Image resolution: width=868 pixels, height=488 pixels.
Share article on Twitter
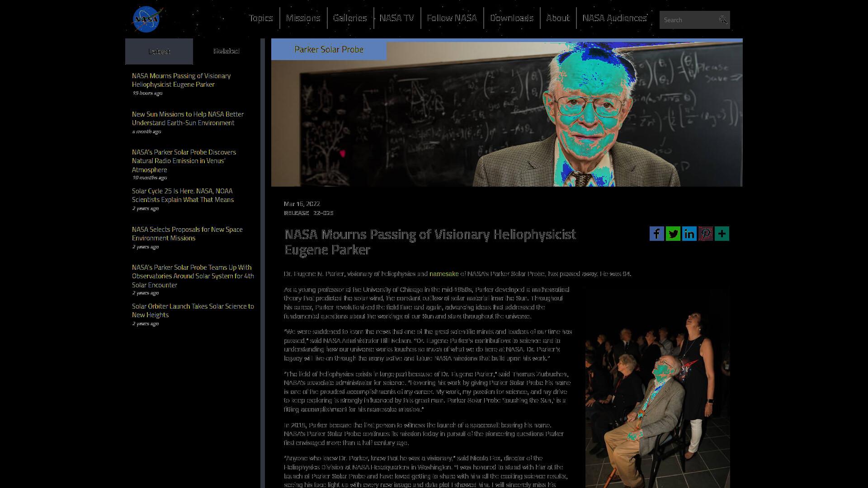click(673, 234)
